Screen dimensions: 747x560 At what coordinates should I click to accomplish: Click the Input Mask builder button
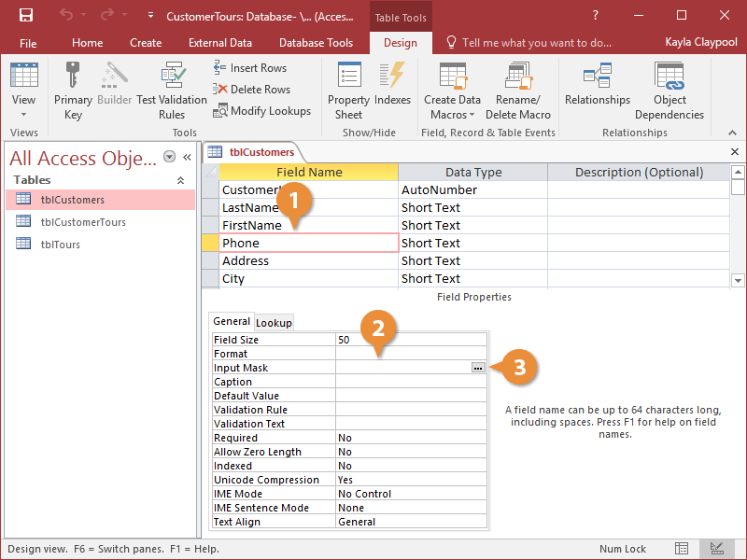477,367
